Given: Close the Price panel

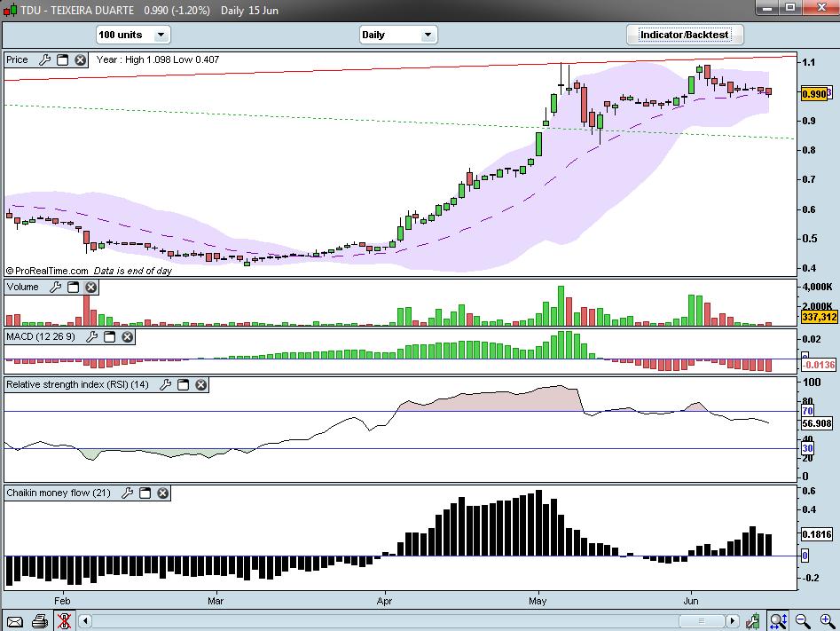Looking at the screenshot, I should click(x=81, y=60).
